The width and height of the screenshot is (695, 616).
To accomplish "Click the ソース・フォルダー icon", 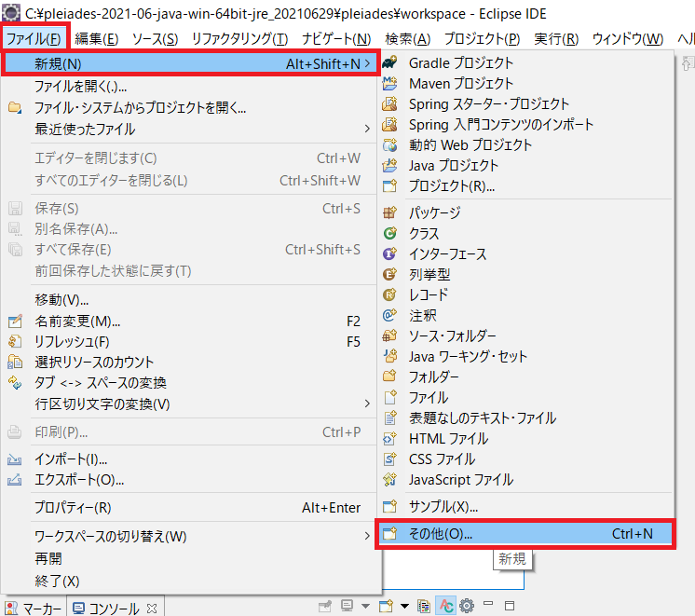I will pyautogui.click(x=389, y=335).
